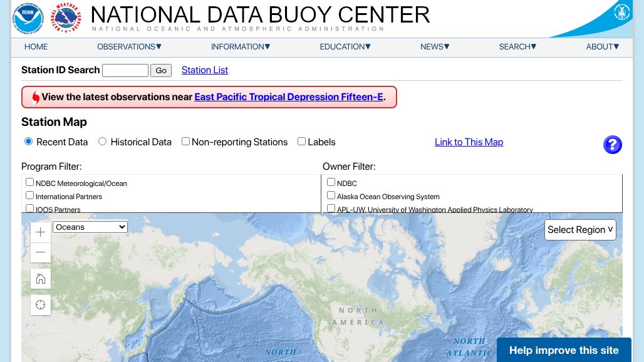Click Link to This Map
This screenshot has width=644, height=362.
tap(469, 142)
